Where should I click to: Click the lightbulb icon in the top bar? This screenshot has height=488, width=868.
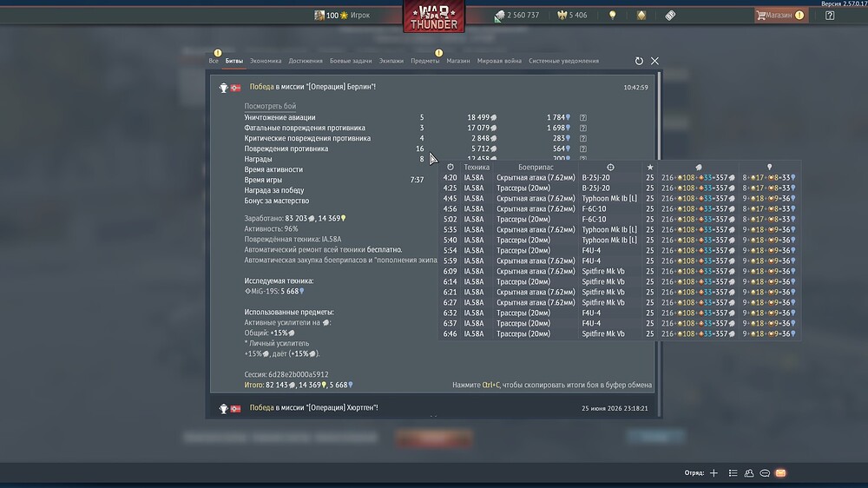click(612, 16)
